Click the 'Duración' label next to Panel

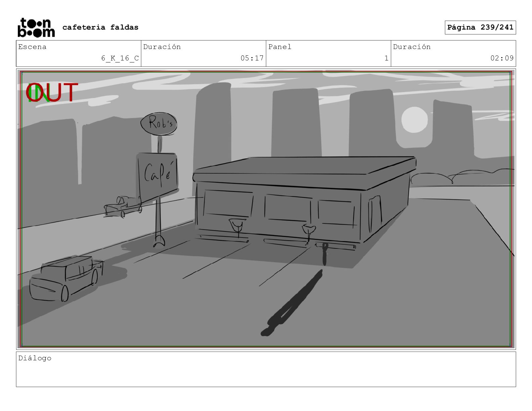tap(412, 47)
